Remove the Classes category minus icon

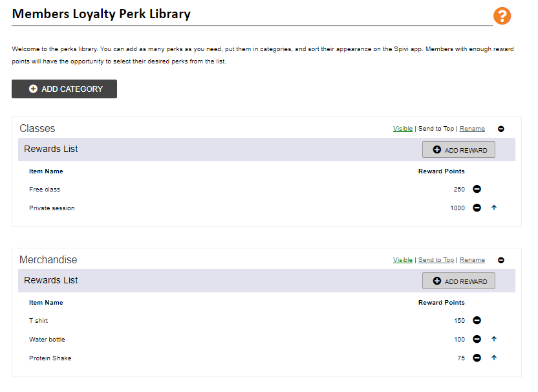click(x=501, y=129)
